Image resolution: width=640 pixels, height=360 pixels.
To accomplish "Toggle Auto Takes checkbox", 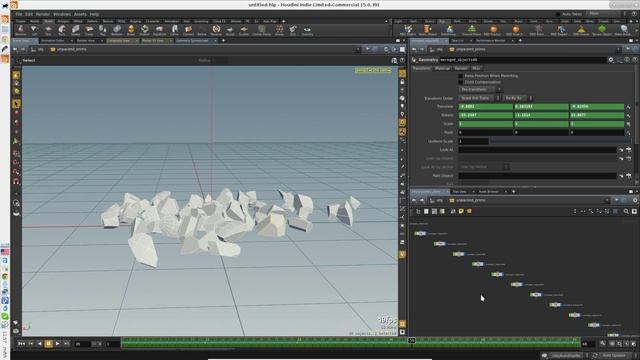I will point(558,14).
